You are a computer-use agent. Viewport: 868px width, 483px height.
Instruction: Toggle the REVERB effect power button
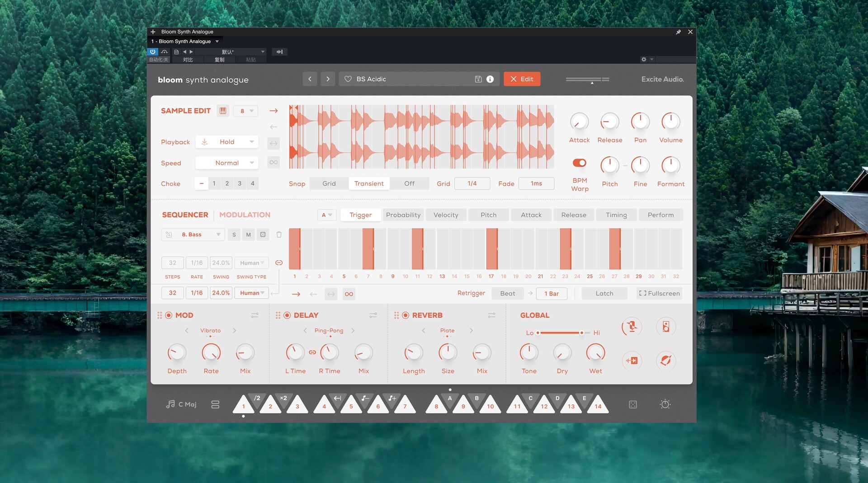pos(406,315)
